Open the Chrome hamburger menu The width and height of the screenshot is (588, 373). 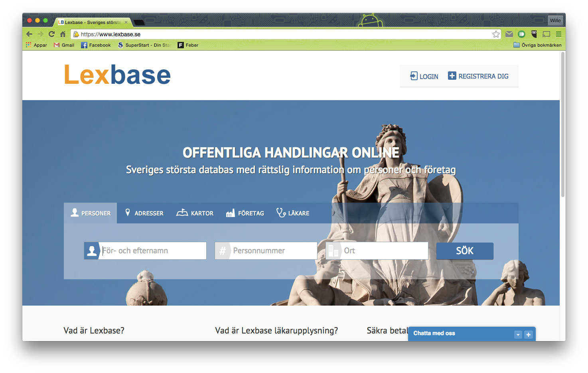click(x=558, y=34)
